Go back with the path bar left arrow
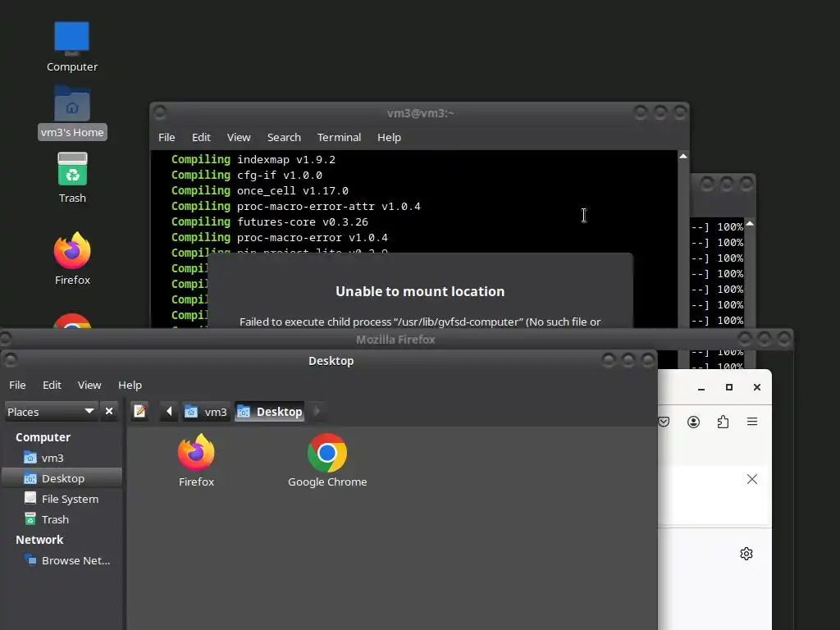This screenshot has width=840, height=630. [x=169, y=412]
